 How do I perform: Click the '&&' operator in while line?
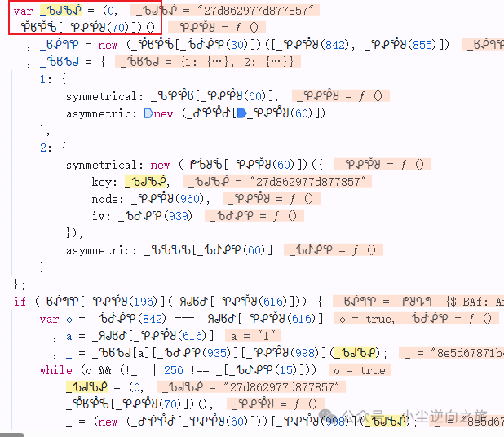click(x=104, y=370)
